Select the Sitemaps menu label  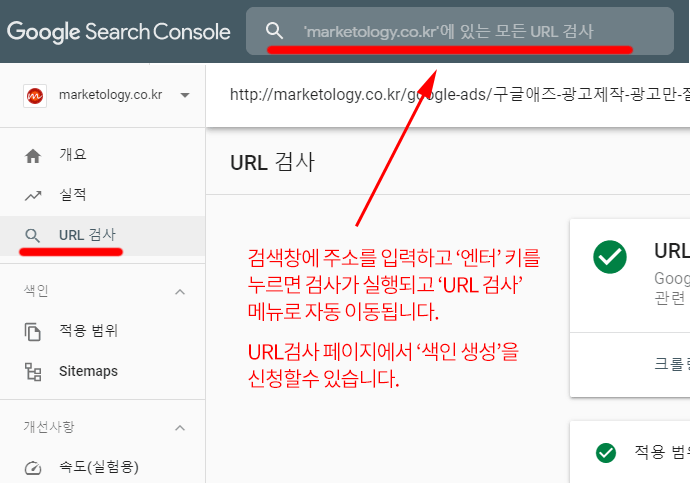pos(88,371)
